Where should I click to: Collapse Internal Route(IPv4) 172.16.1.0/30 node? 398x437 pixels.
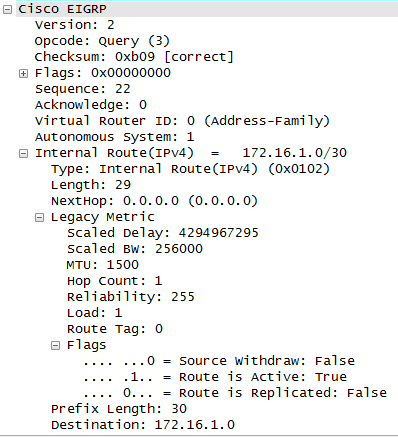(23, 153)
